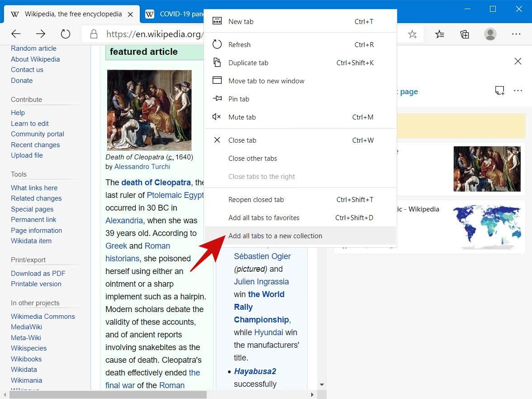Select the Wikipedia, the free encyclopedia tab
This screenshot has height=399, width=532.
[72, 14]
